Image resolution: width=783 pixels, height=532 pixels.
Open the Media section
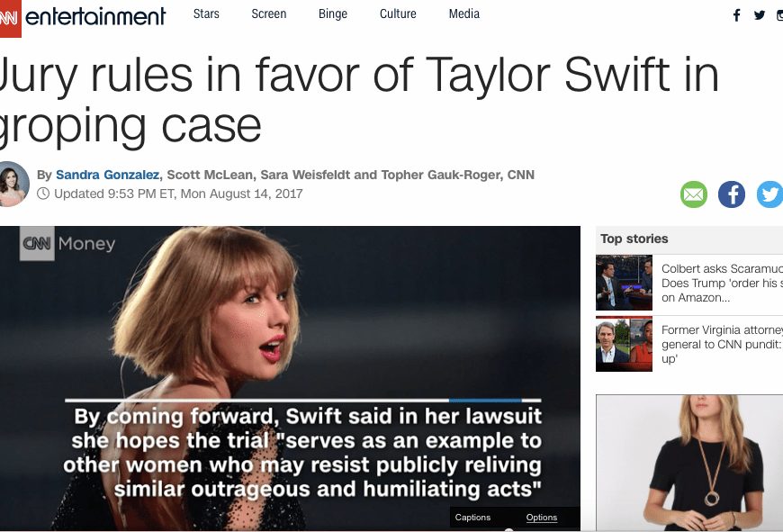click(x=463, y=14)
